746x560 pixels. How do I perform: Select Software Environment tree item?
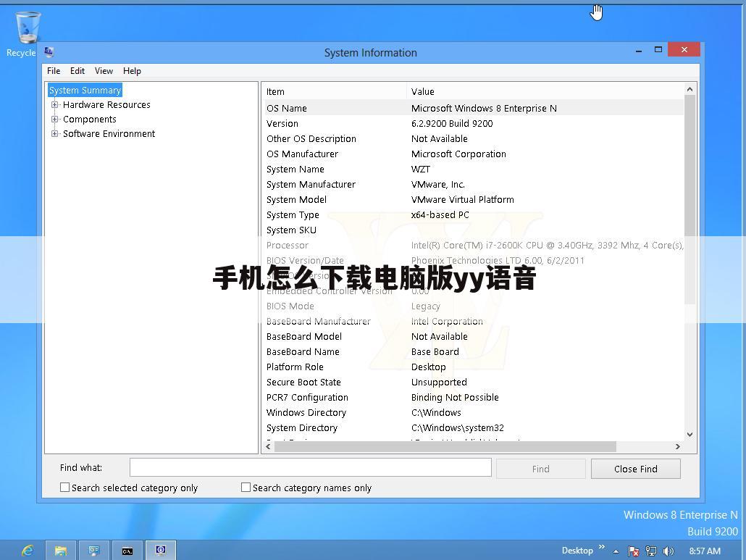(x=109, y=134)
